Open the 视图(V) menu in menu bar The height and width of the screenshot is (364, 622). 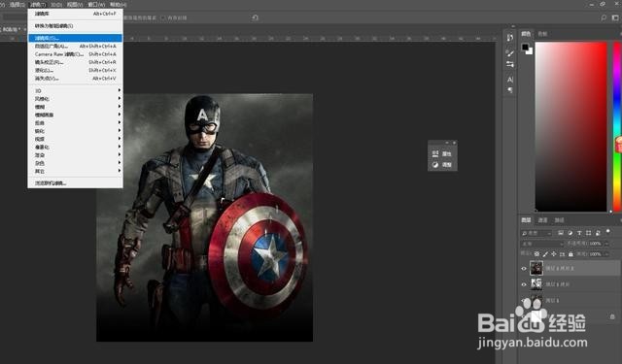tap(75, 5)
